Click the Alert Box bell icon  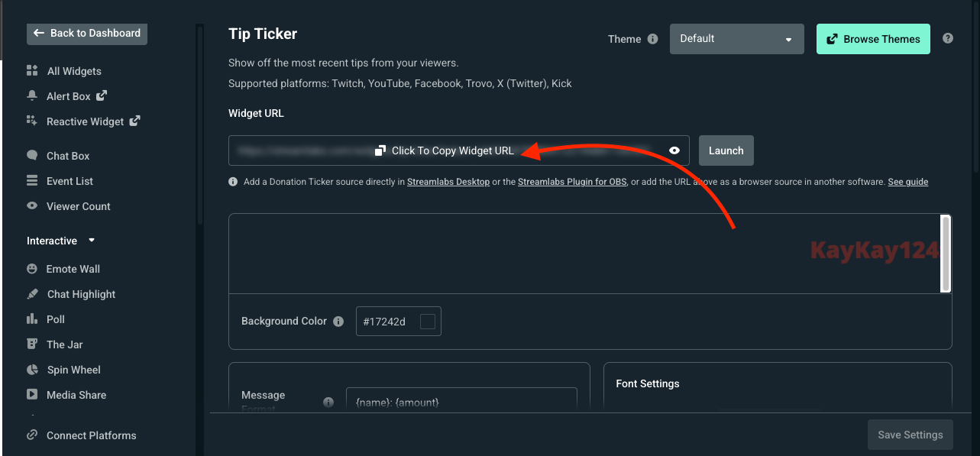coord(32,95)
